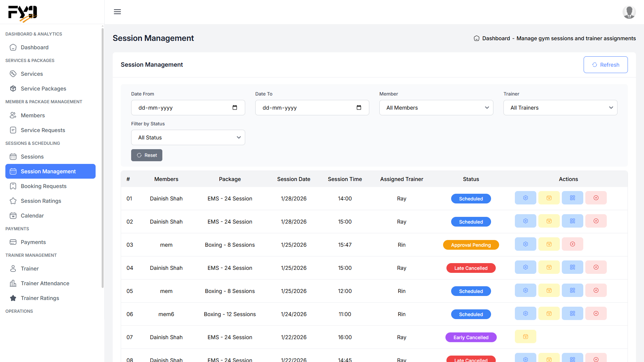Open Trainer Attendance from the sidebar

tap(45, 283)
